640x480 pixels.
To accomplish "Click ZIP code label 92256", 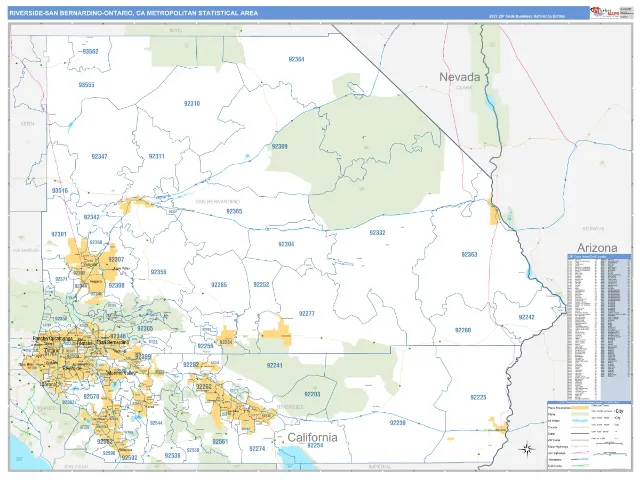I will [205, 346].
